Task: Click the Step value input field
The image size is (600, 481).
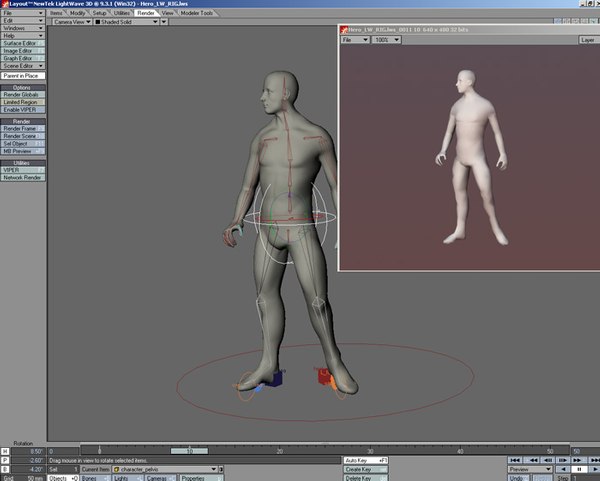Action: click(x=585, y=478)
